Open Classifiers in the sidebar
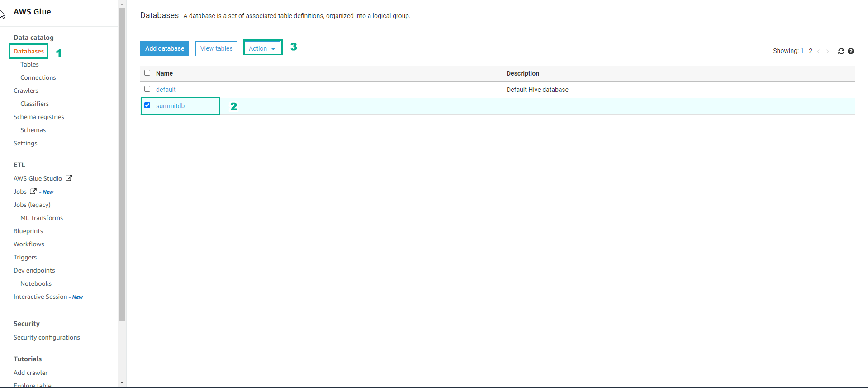Viewport: 868px width, 388px height. point(34,104)
